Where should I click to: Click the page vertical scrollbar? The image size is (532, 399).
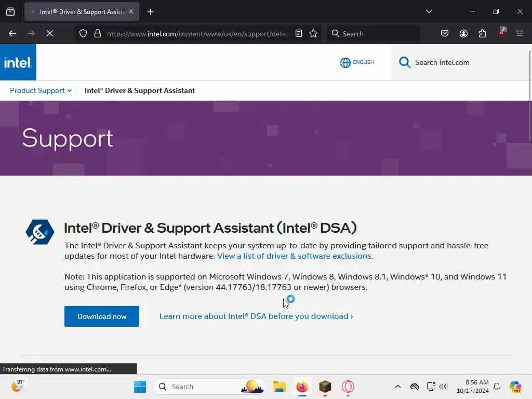tap(529, 95)
